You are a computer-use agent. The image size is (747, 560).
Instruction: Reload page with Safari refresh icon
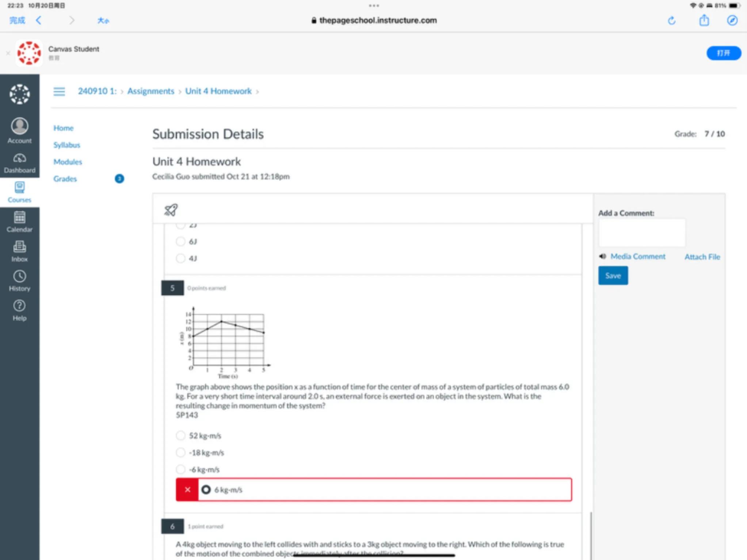[671, 21]
